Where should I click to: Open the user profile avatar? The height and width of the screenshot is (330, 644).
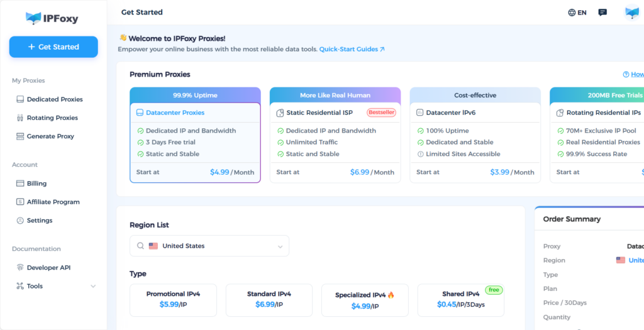(631, 13)
